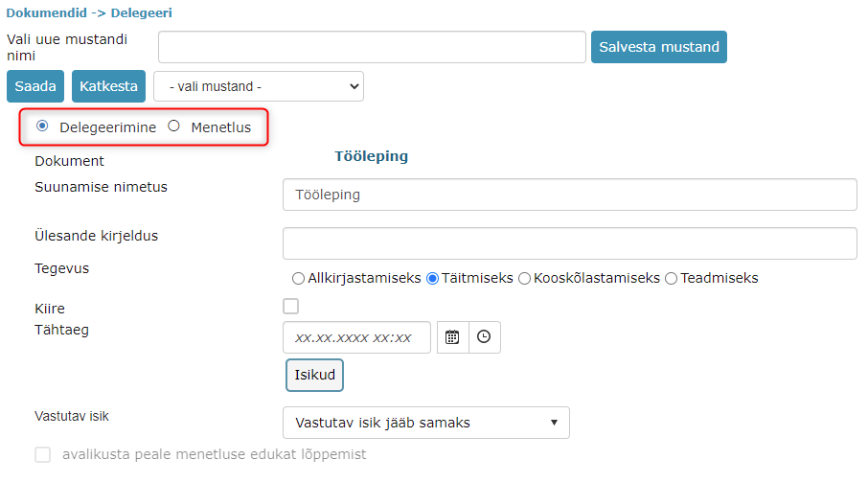
Task: Open the Isikud button
Action: point(314,375)
